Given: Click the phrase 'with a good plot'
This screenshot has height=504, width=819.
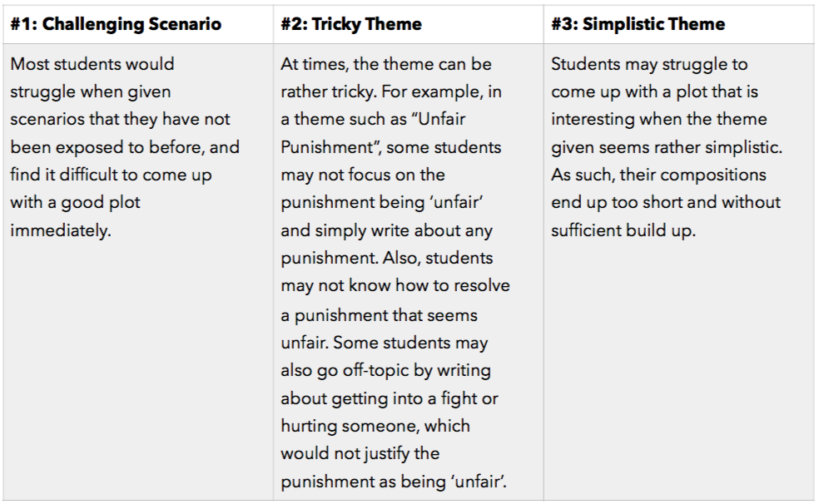Looking at the screenshot, I should pos(75,202).
